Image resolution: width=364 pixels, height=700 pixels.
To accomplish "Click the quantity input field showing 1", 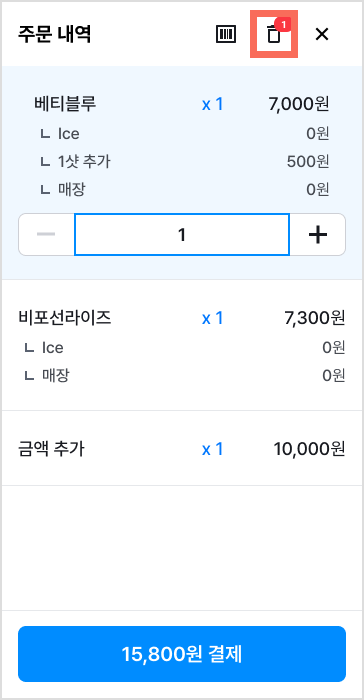I will coord(182,234).
